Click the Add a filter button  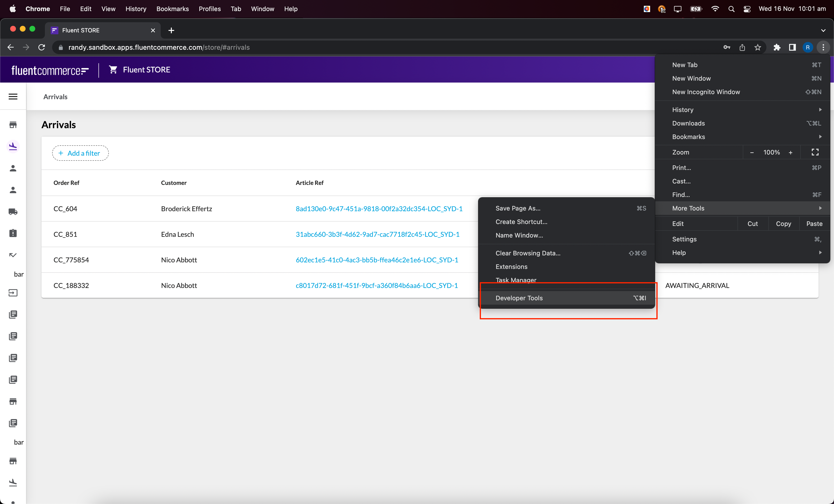click(x=80, y=153)
